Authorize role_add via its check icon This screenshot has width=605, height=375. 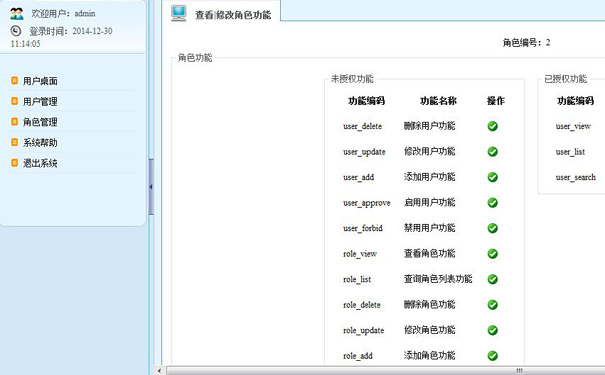tap(492, 356)
